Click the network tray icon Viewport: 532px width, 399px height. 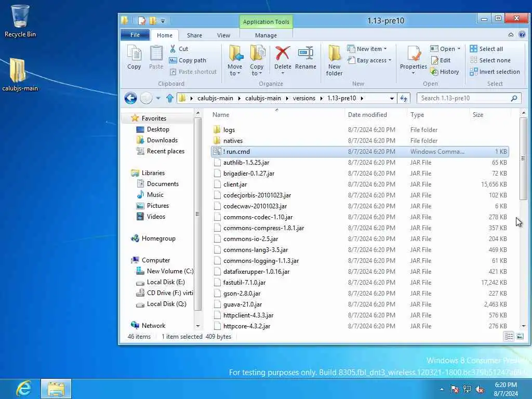point(467,390)
